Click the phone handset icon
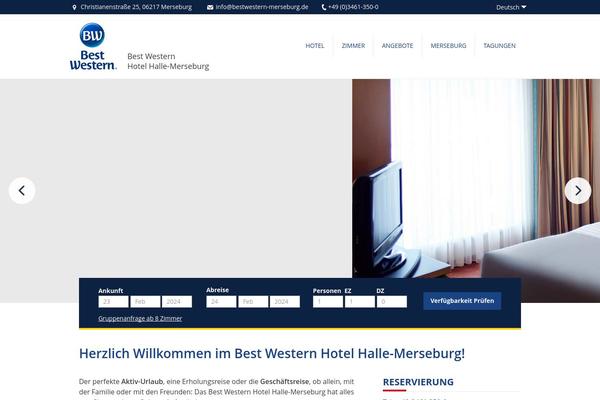The width and height of the screenshot is (600, 400). click(324, 7)
